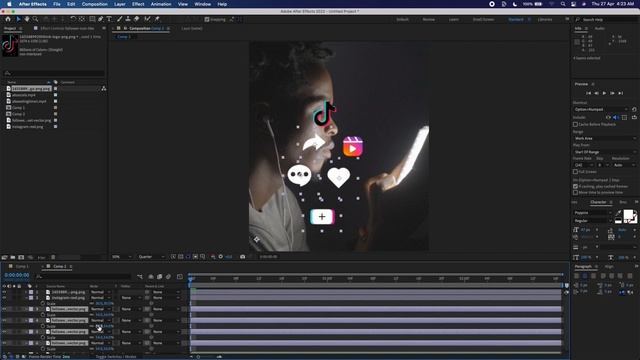This screenshot has height=360, width=640.
Task: Click the flowchart icon beside project item
Action: [x=104, y=89]
